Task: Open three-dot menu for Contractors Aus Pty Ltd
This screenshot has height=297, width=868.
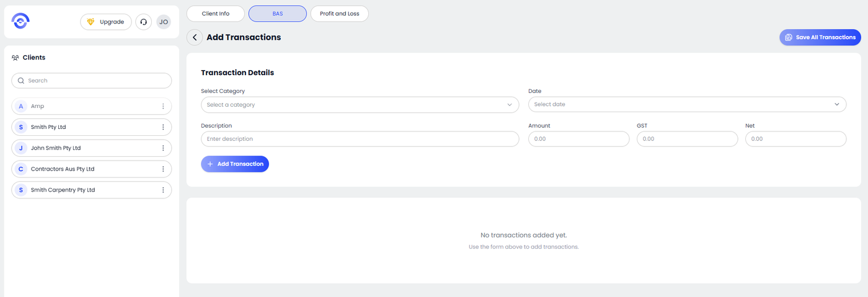Action: [163, 169]
